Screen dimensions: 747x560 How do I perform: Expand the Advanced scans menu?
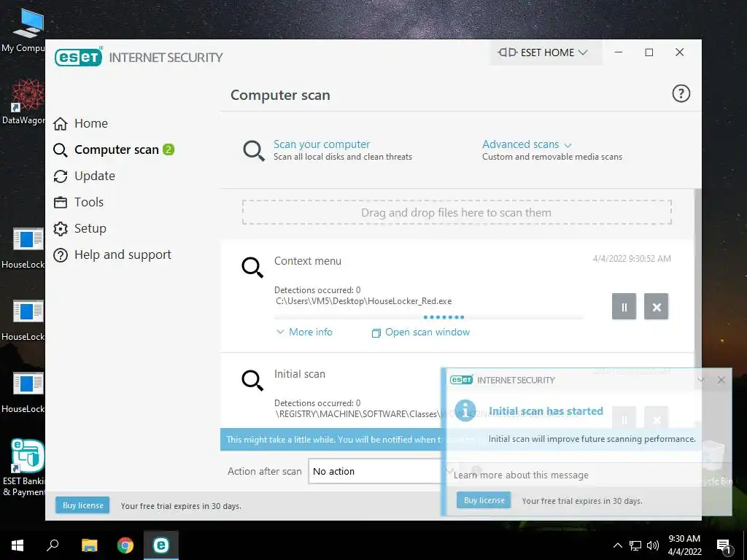click(x=527, y=144)
